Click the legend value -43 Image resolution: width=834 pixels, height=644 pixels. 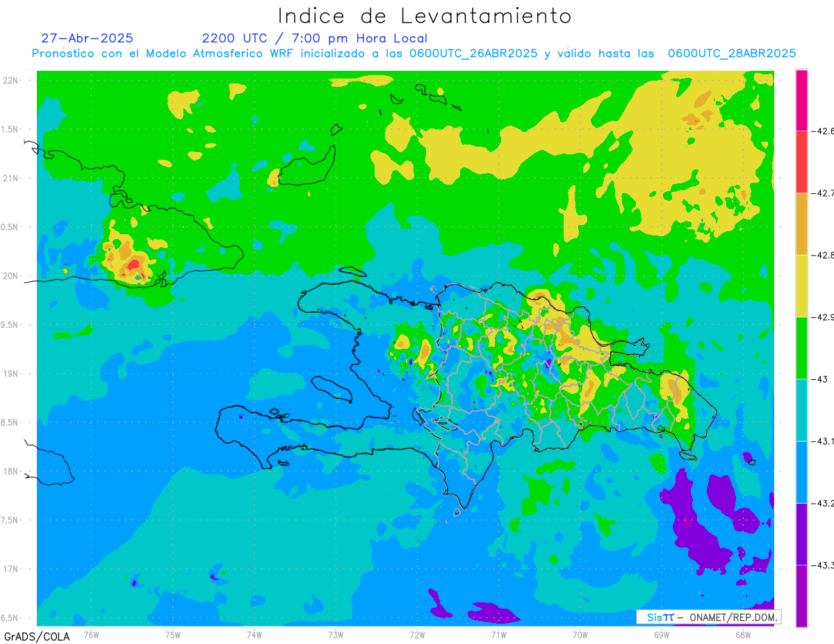(821, 379)
